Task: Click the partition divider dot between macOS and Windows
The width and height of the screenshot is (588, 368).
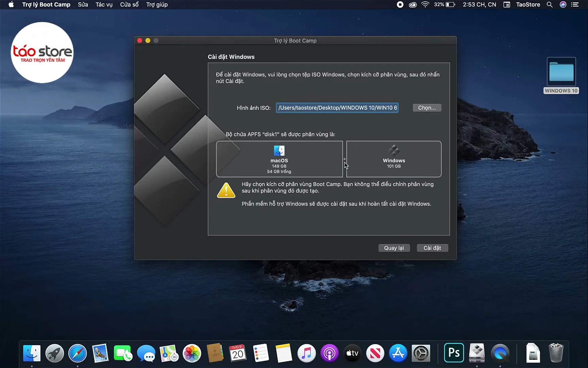Action: click(x=345, y=159)
